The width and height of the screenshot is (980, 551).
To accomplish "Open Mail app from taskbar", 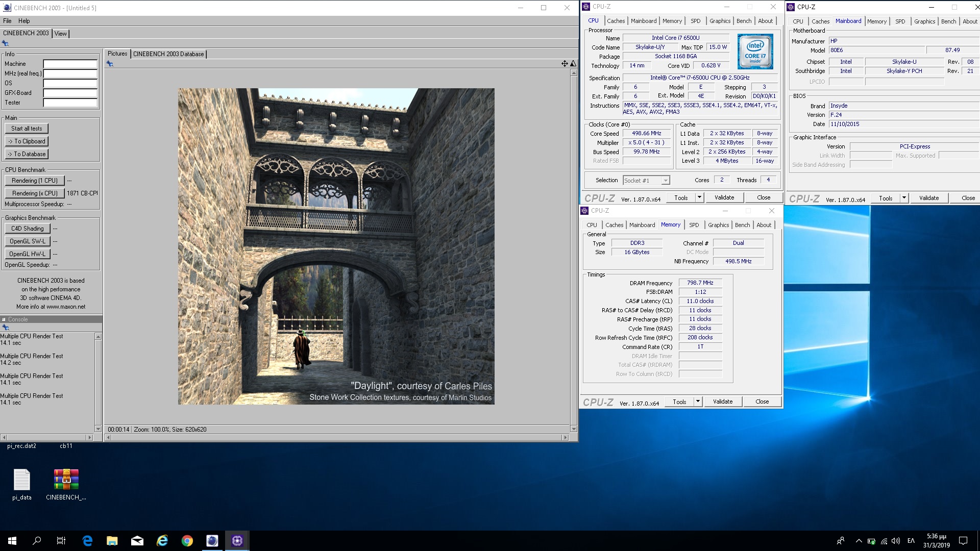I will 137,541.
